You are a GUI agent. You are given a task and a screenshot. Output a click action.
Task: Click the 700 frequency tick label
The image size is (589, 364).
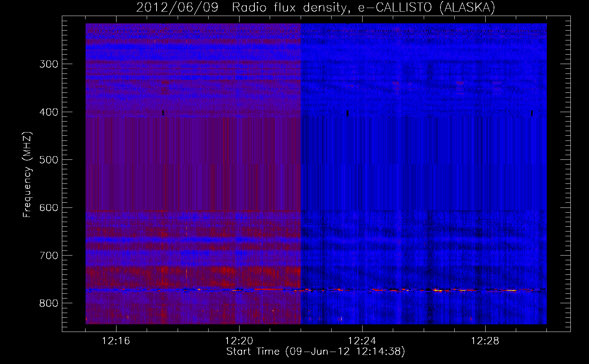click(49, 256)
